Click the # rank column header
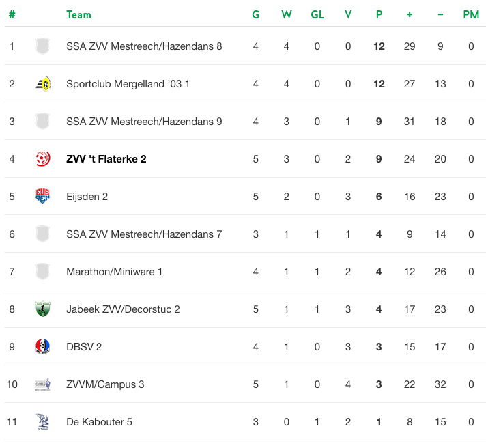488x448 pixels. pos(12,14)
